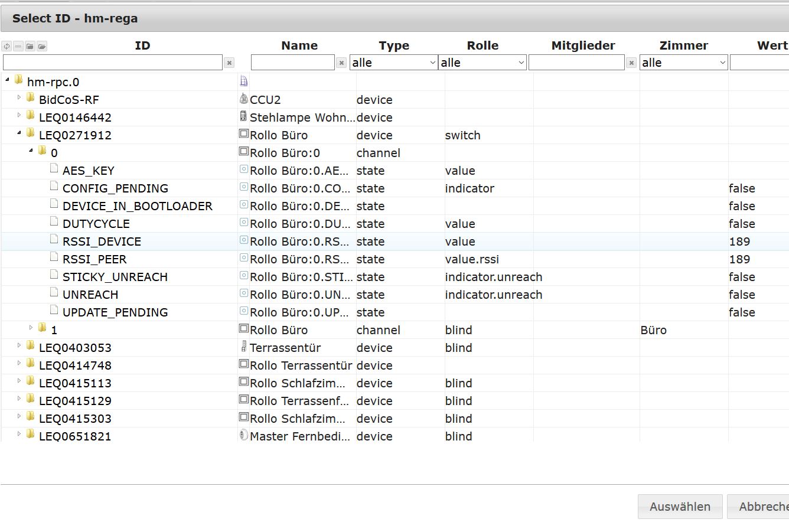
Task: Click the Stehlampe Wohn... device icon
Action: (243, 116)
